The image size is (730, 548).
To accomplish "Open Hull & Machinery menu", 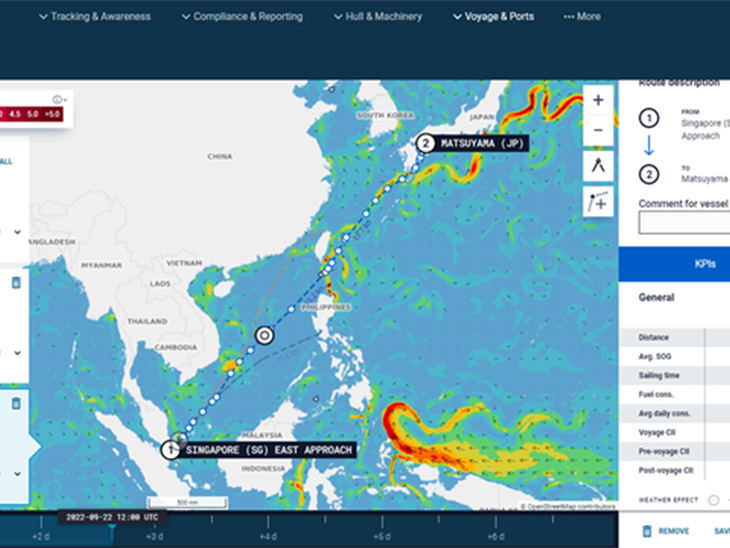I will (x=378, y=17).
